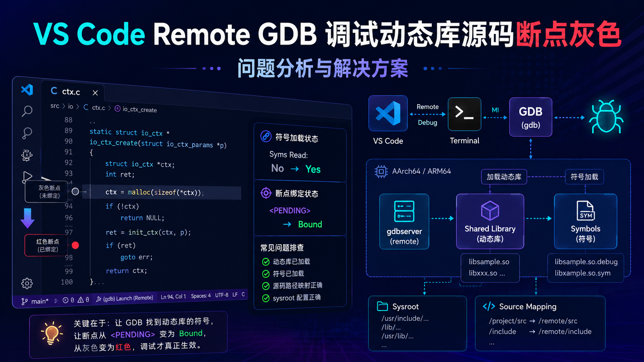
Task: Toggle the sysroot 配置正确 check item
Action: click(291, 297)
